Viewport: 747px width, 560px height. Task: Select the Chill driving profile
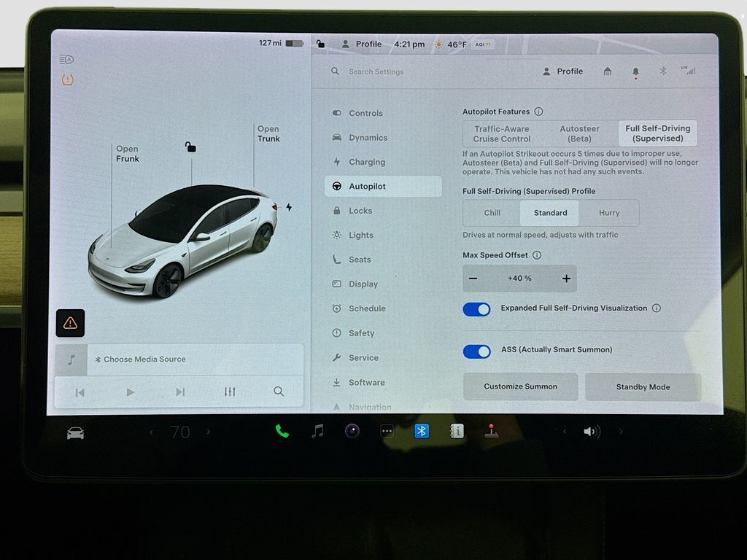pos(492,213)
